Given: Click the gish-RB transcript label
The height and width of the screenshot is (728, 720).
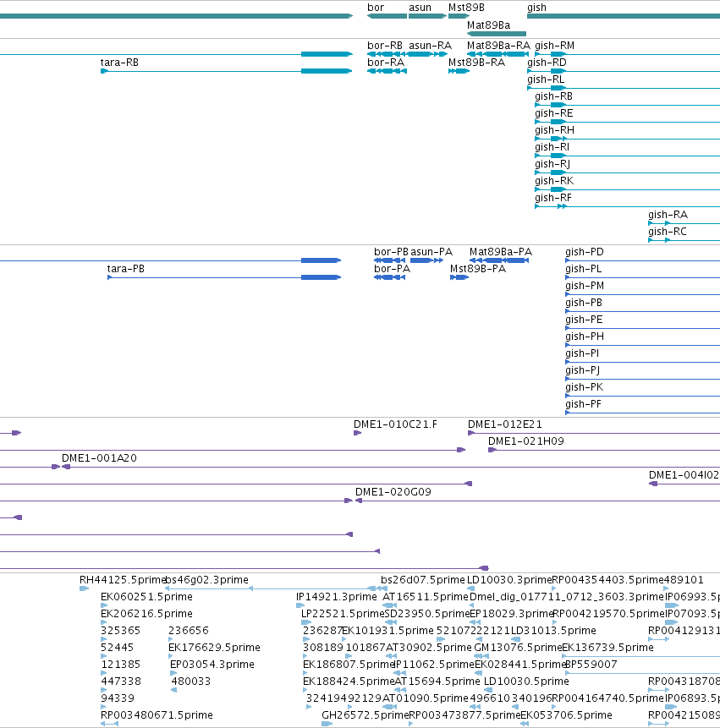Looking at the screenshot, I should pos(553,96).
